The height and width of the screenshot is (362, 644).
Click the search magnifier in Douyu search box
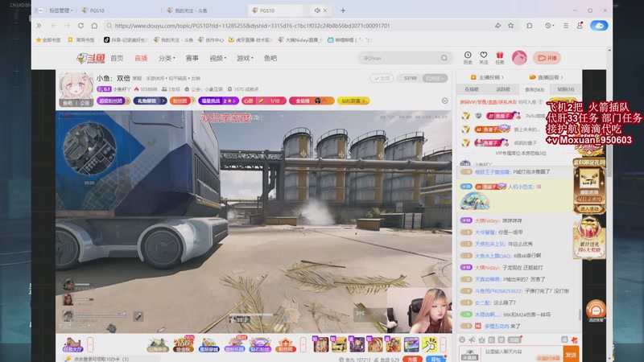(444, 58)
